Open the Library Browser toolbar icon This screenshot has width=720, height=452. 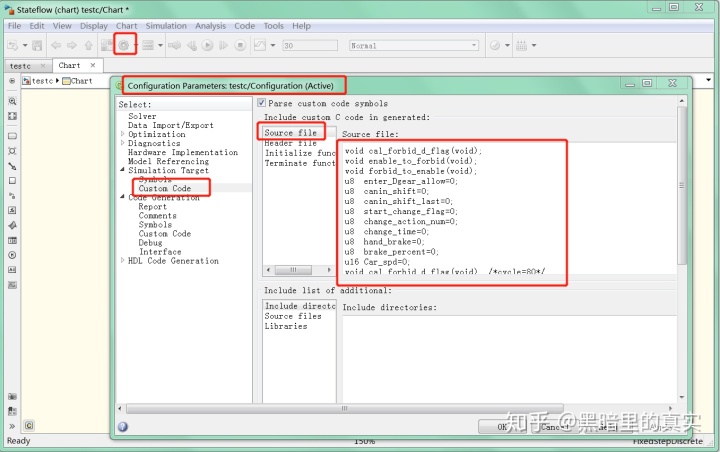[107, 45]
